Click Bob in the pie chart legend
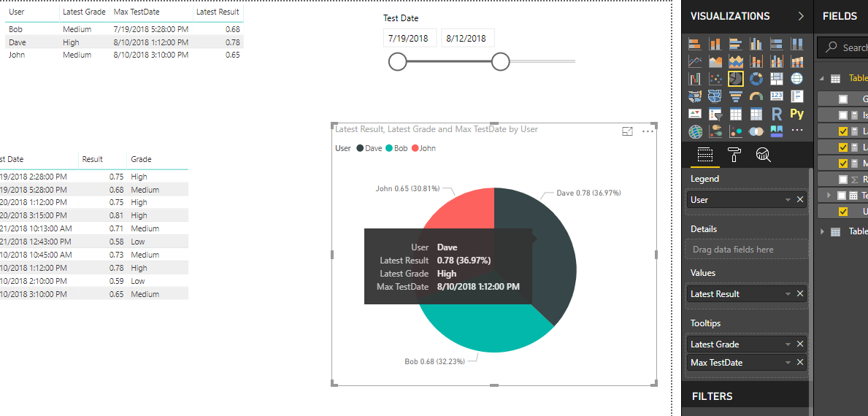This screenshot has width=868, height=416. coord(396,148)
